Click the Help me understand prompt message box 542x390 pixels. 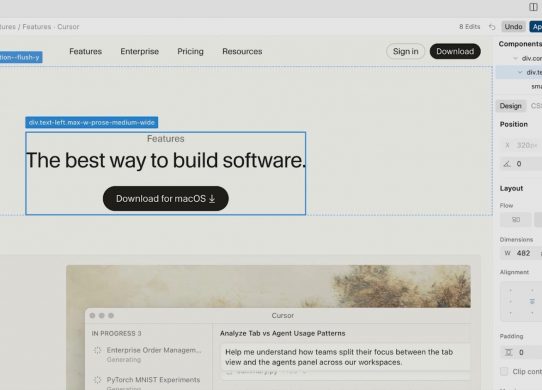(x=346, y=357)
